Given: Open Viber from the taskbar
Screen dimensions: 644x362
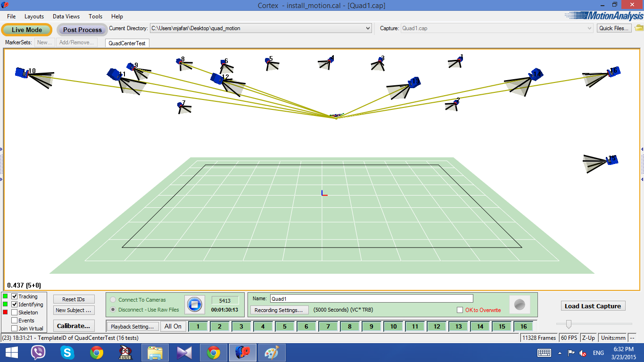Looking at the screenshot, I should coord(38,353).
